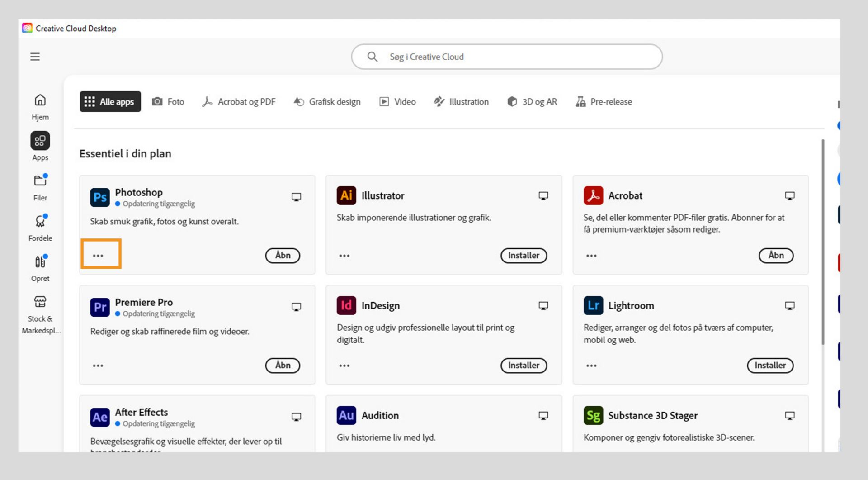Screen dimensions: 868x480
Task: Click the Søg i Creative Cloud search field
Action: (506, 57)
